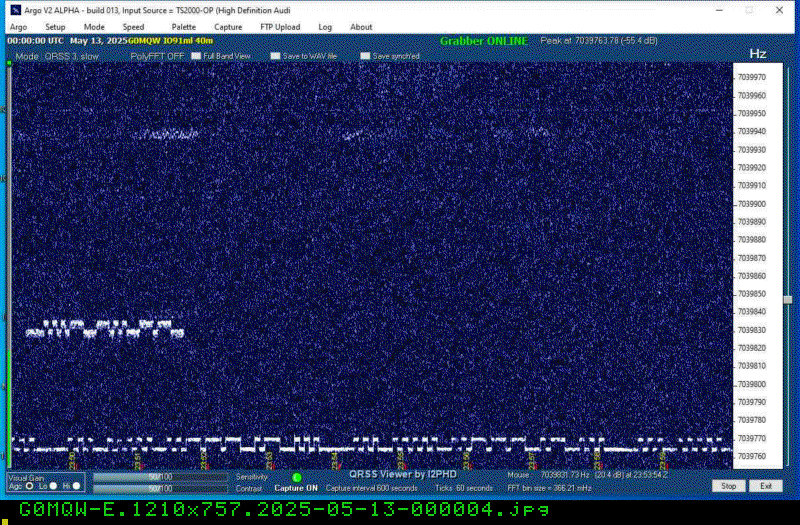
Task: Click the Exit button
Action: 765,486
